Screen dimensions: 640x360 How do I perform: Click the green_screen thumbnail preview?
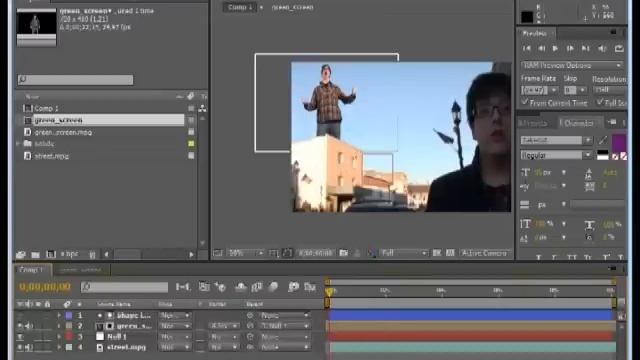coord(36,27)
